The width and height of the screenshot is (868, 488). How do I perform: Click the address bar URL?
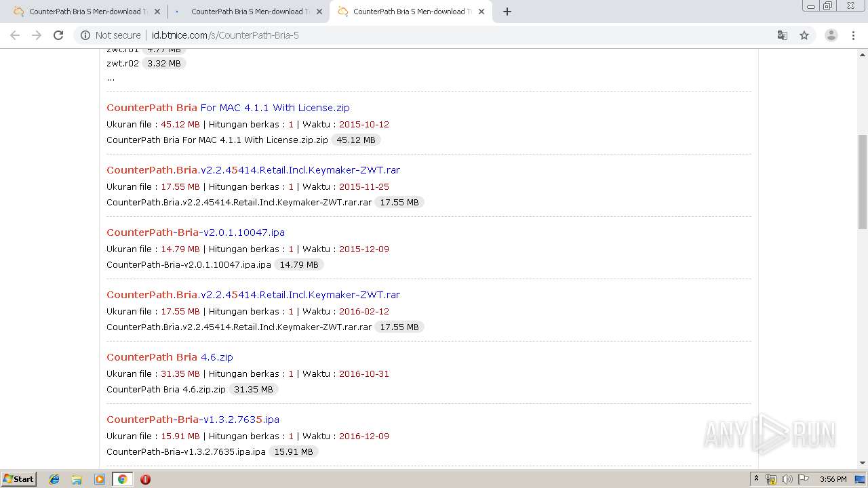click(x=225, y=35)
